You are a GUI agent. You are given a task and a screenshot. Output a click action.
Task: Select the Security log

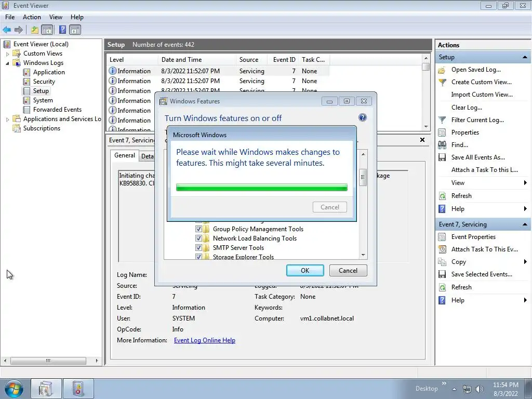pos(44,82)
